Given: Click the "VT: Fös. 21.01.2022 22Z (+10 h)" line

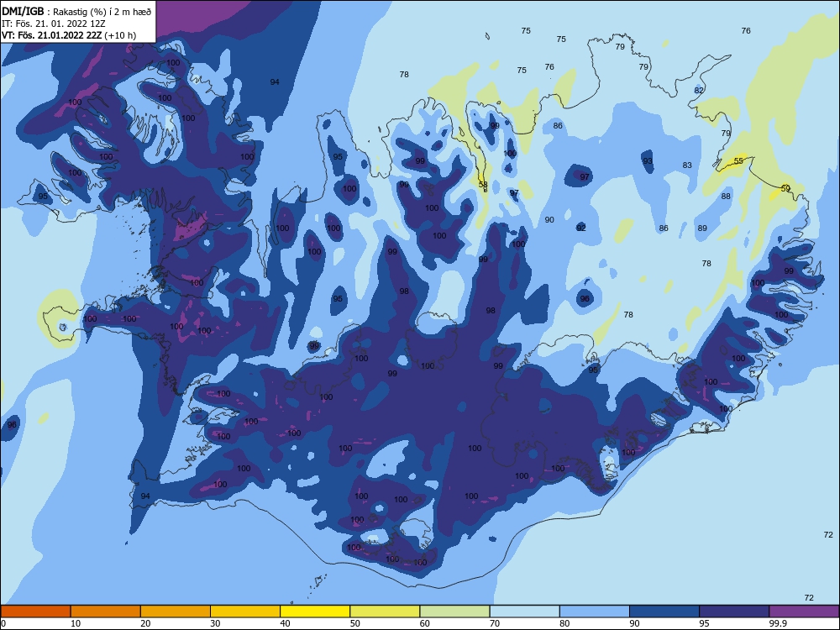Looking at the screenshot, I should 69,35.
